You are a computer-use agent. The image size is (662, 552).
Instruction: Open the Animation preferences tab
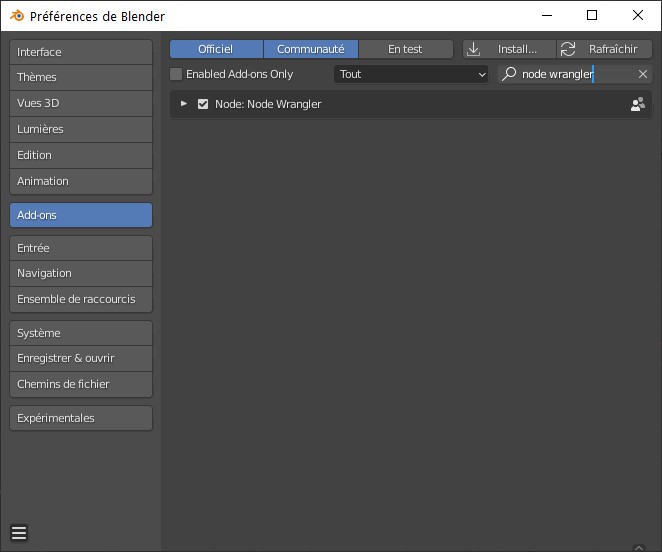(81, 182)
